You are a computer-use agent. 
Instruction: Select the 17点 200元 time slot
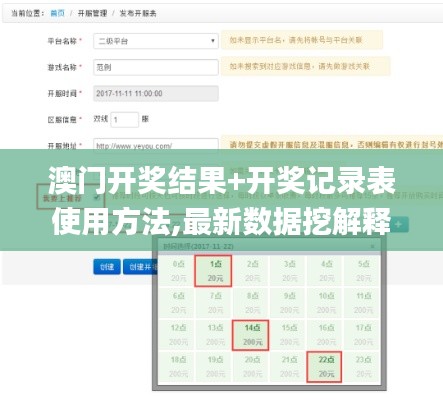coord(362,335)
